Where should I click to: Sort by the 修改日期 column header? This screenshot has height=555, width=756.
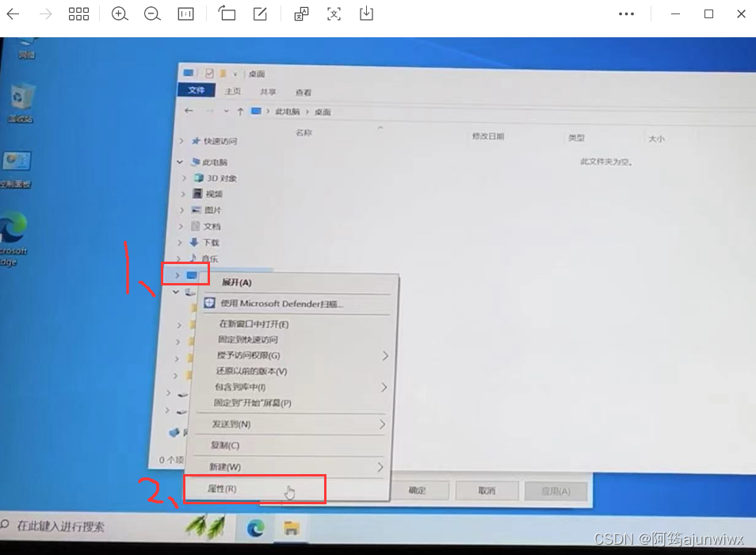[x=488, y=136]
